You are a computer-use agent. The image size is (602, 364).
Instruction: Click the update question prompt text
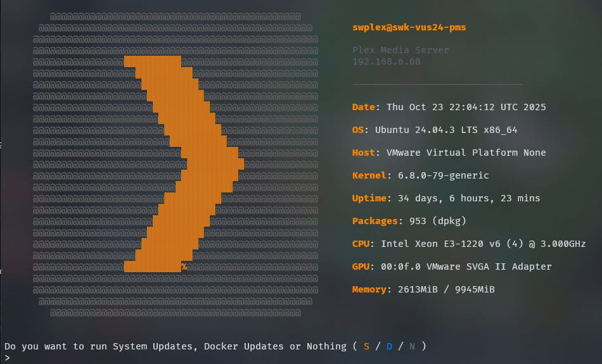[175, 346]
